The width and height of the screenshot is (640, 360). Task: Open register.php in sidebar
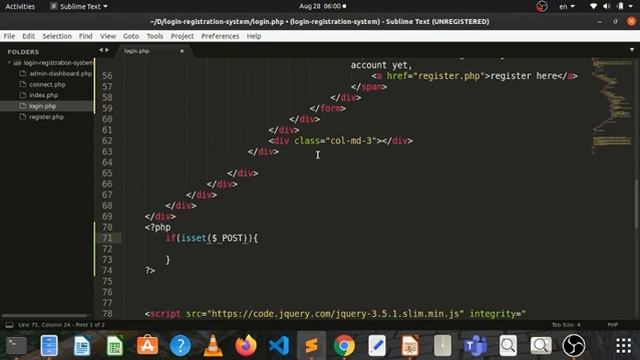(x=46, y=117)
